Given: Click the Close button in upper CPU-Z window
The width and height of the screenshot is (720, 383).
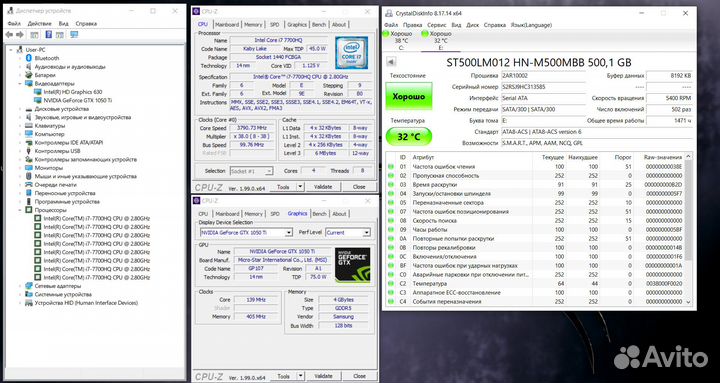Looking at the screenshot, I should [359, 186].
